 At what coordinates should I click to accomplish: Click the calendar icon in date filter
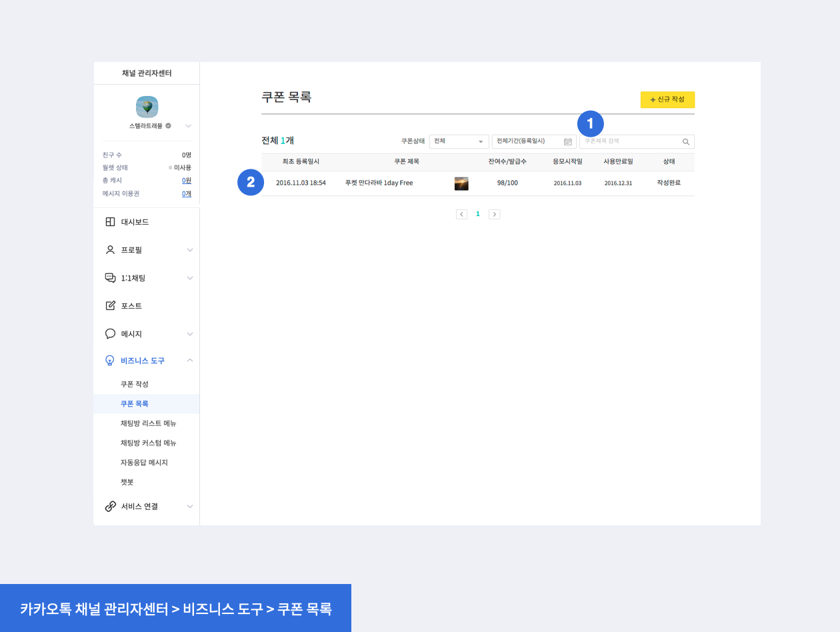pos(568,141)
